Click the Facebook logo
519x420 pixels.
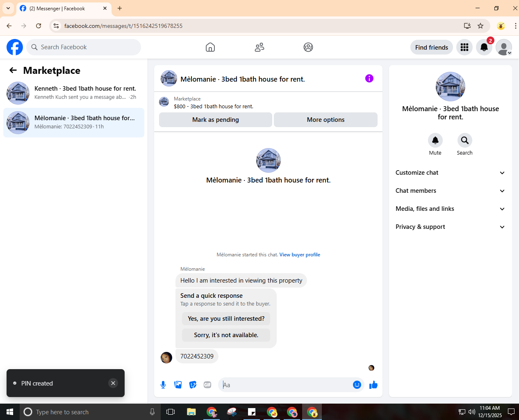[x=15, y=47]
